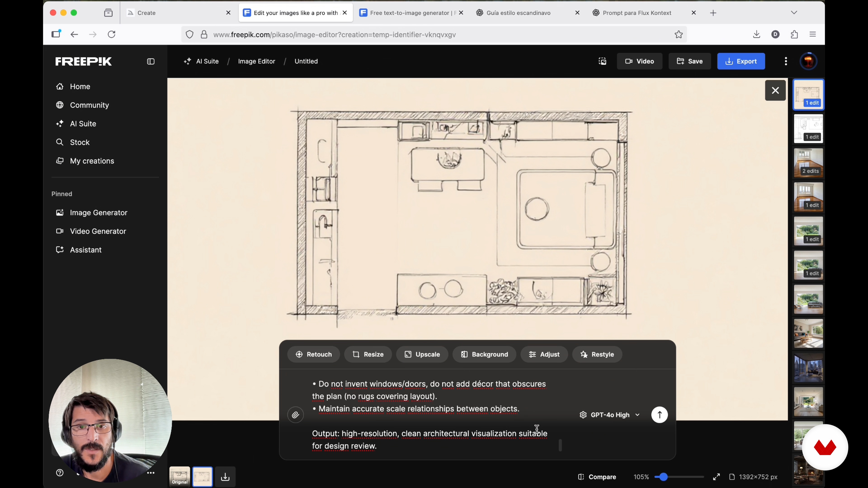The image size is (868, 488).
Task: Click the Upscale button
Action: (422, 354)
